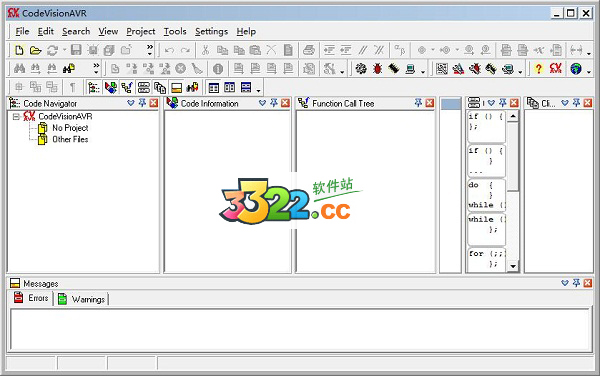This screenshot has width=600, height=376.
Task: Click the Print icon in toolbar
Action: click(x=309, y=50)
